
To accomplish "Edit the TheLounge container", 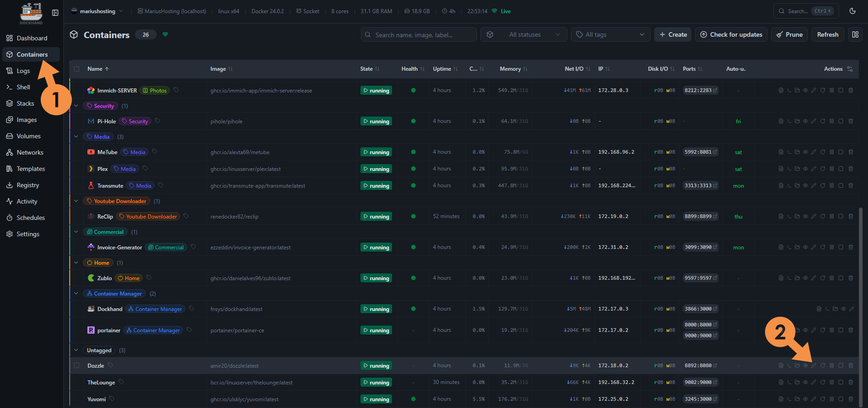I will 814,382.
